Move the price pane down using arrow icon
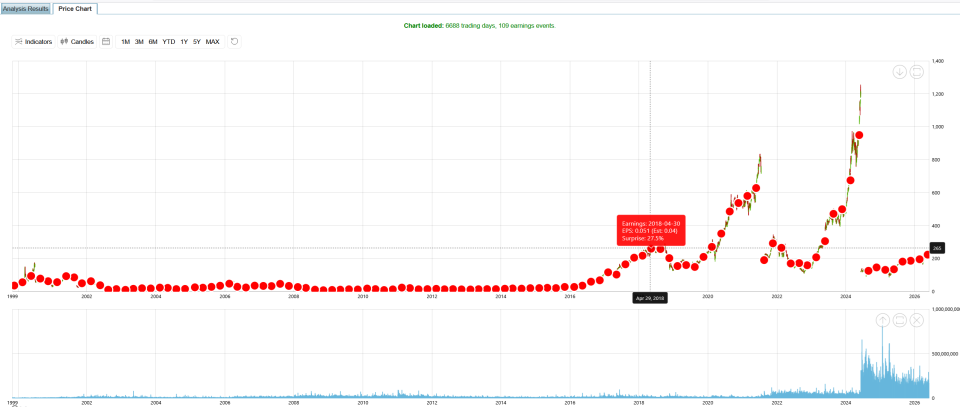 tap(899, 72)
